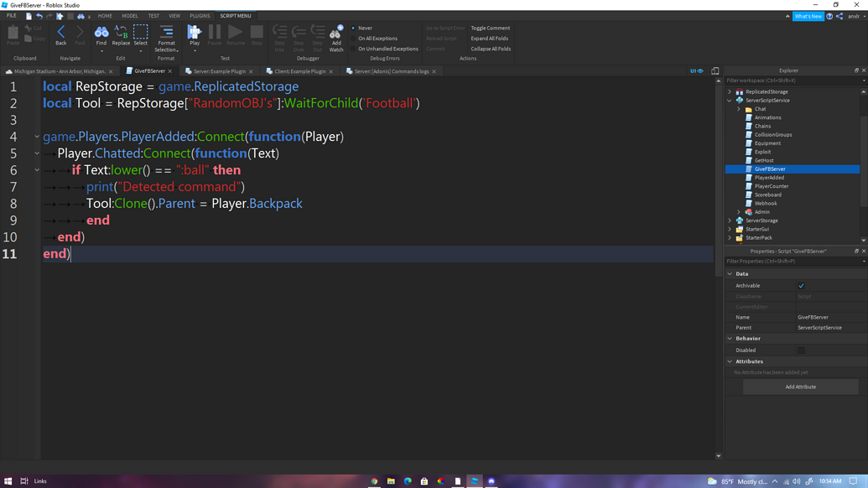
Task: Click the share icon beside the username
Action: coord(839,16)
